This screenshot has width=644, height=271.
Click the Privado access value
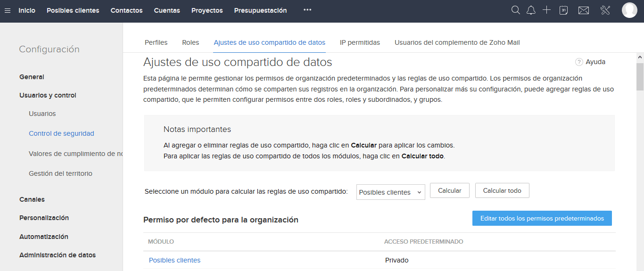point(397,260)
